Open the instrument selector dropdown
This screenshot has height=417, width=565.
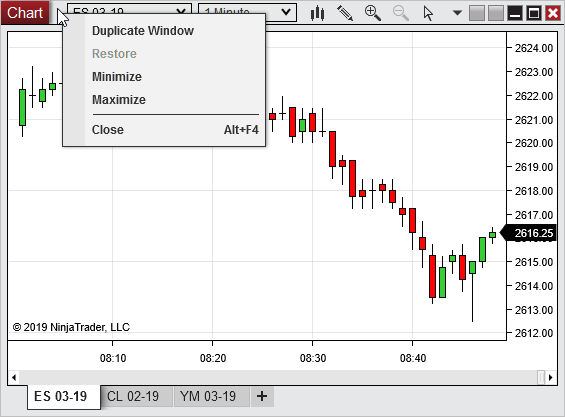(130, 9)
